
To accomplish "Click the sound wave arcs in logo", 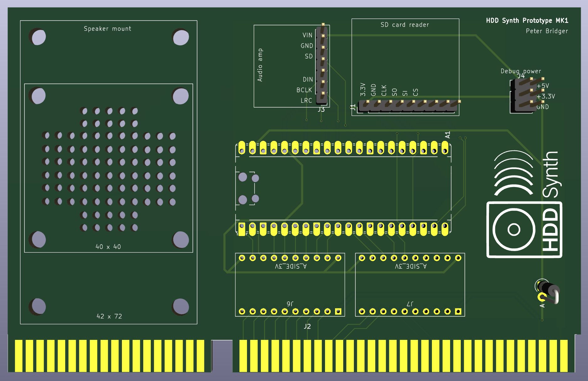I will [513, 172].
